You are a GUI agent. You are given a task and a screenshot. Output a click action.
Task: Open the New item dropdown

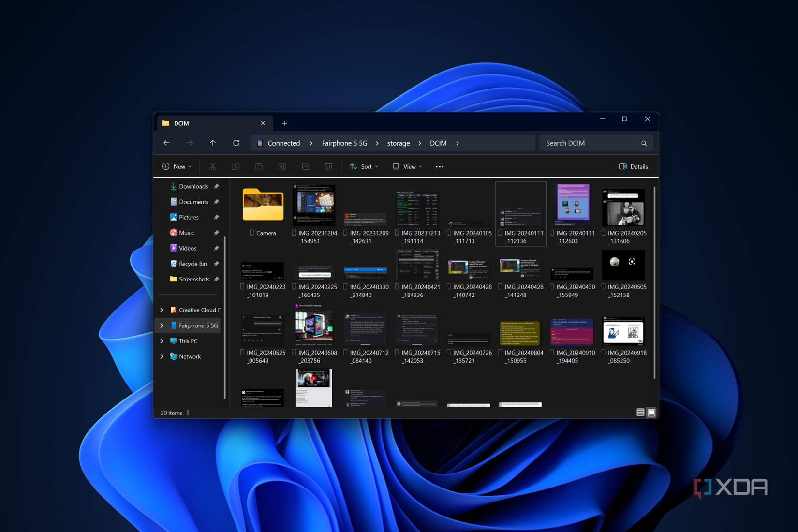[177, 166]
